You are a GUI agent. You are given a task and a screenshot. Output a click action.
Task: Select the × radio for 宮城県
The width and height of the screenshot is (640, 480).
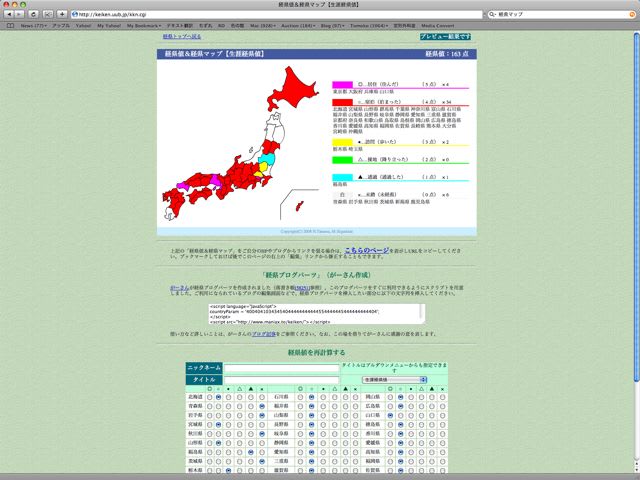[x=262, y=425]
